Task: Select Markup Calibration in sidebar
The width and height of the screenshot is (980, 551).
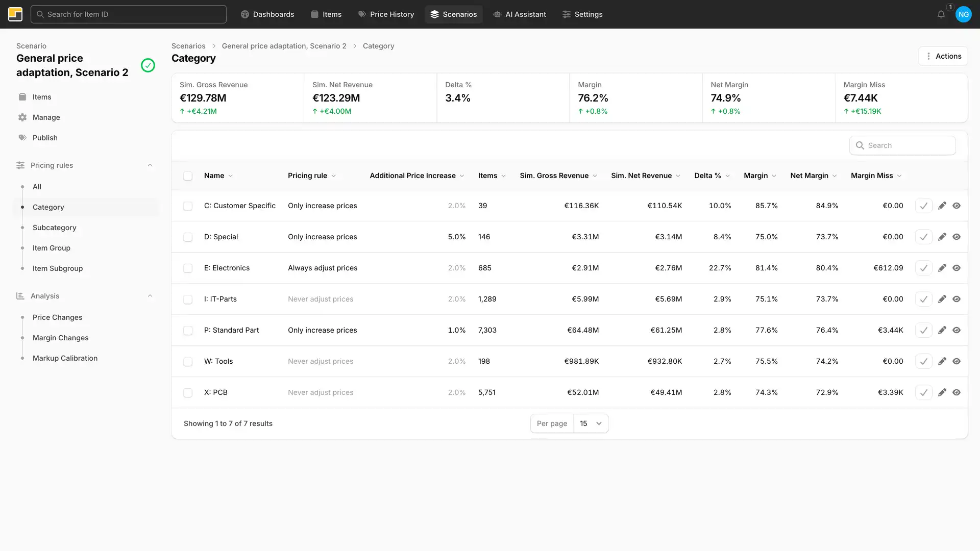Action: (65, 358)
